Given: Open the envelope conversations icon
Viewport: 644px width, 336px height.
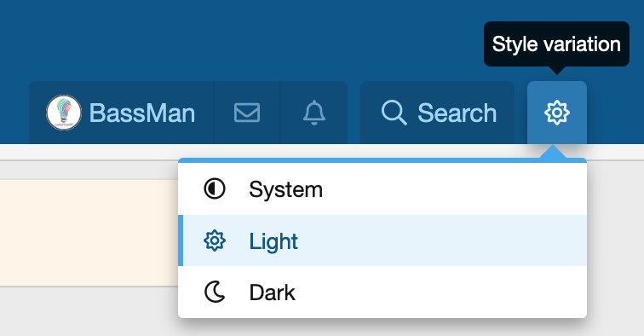Looking at the screenshot, I should tap(247, 113).
